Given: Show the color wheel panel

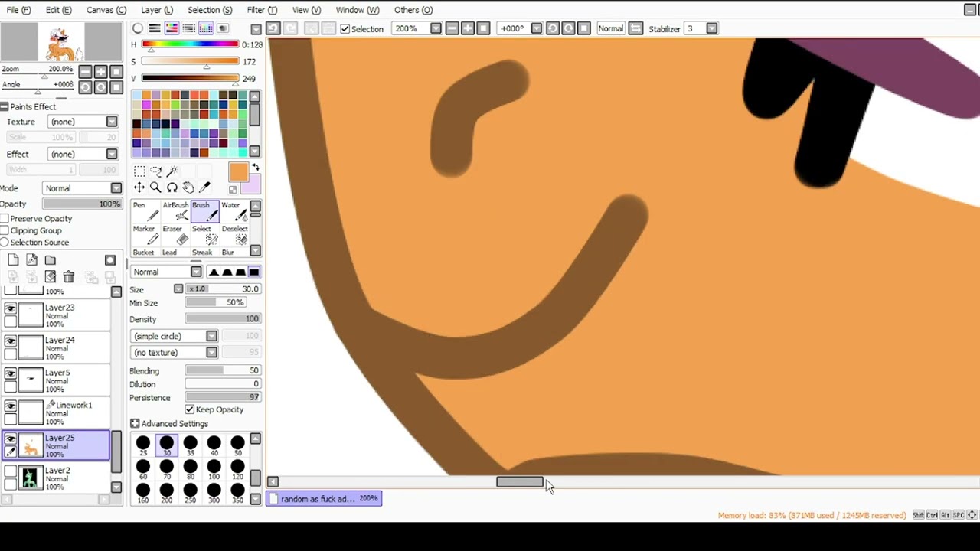Looking at the screenshot, I should point(138,28).
